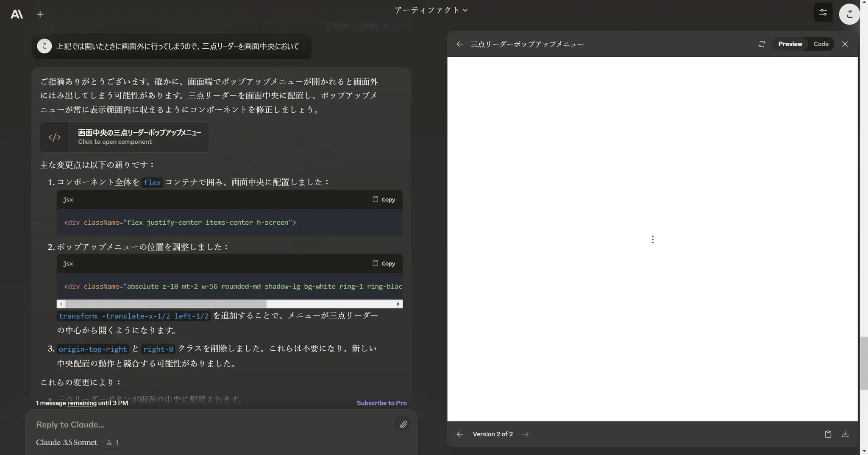868x455 pixels.
Task: Copy the first jsx code block
Action: 383,199
